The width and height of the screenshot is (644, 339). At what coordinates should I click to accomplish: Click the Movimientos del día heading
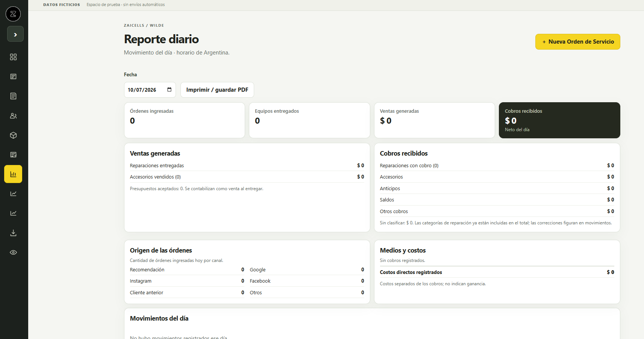click(x=159, y=318)
